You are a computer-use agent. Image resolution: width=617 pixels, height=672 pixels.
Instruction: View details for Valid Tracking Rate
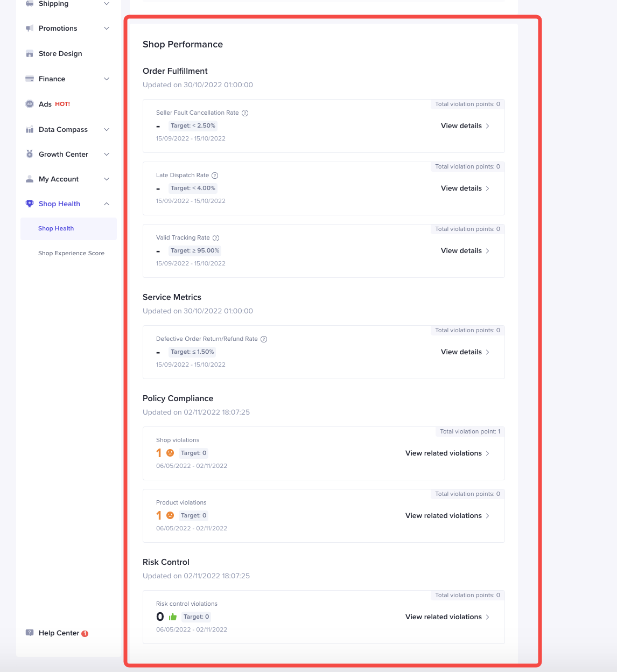pyautogui.click(x=465, y=251)
